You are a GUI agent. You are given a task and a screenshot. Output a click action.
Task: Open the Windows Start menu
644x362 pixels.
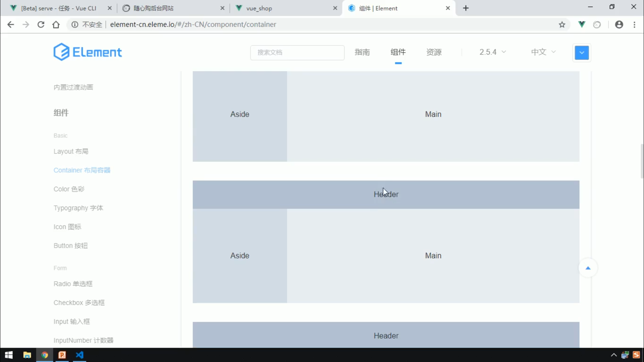tap(9, 355)
